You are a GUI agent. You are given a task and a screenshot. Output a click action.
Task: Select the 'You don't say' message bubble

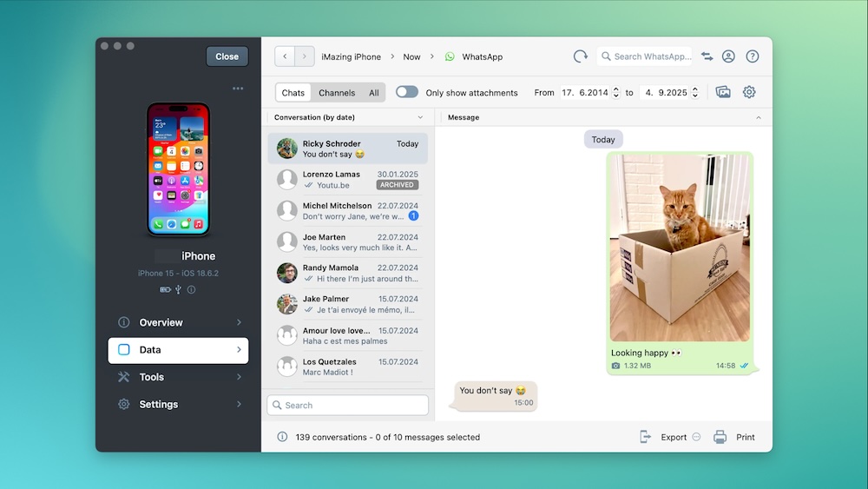click(496, 396)
